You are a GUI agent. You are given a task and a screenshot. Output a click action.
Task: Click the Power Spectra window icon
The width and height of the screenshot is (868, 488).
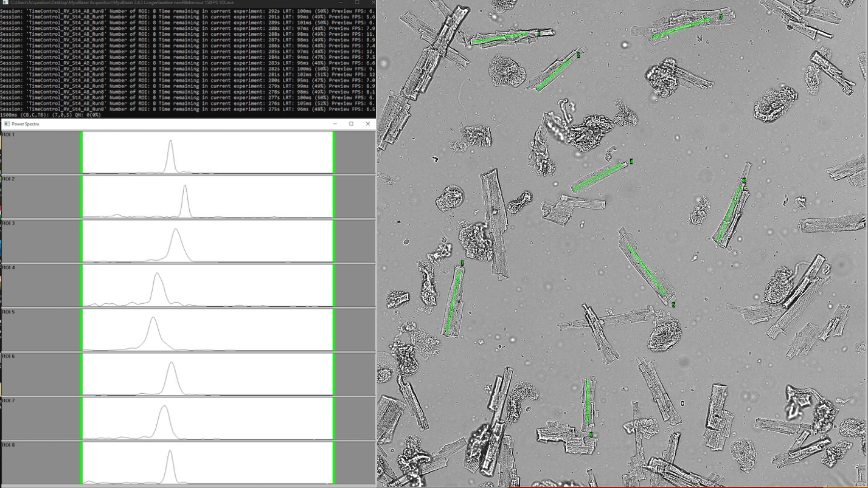tap(7, 124)
